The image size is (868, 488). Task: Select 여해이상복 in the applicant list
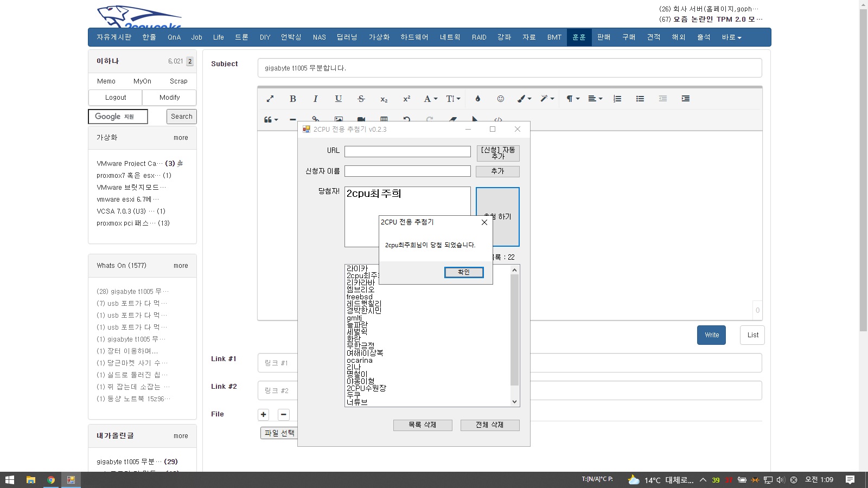pyautogui.click(x=365, y=353)
